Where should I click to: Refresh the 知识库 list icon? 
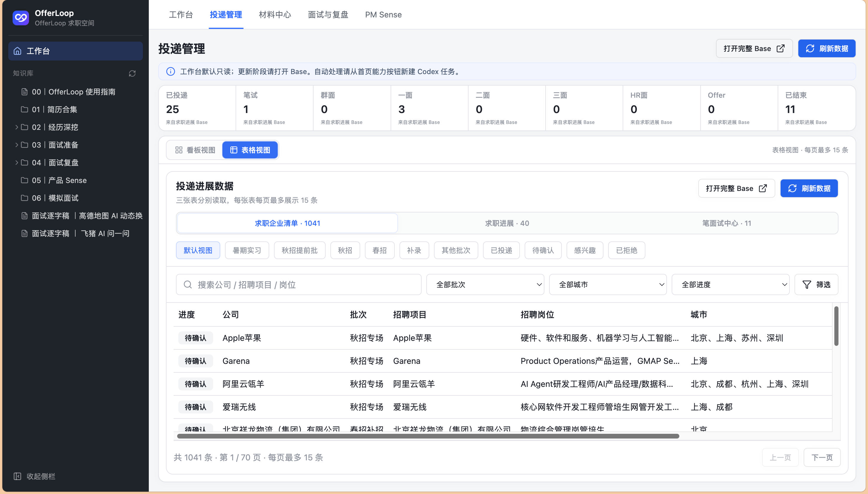pyautogui.click(x=132, y=73)
